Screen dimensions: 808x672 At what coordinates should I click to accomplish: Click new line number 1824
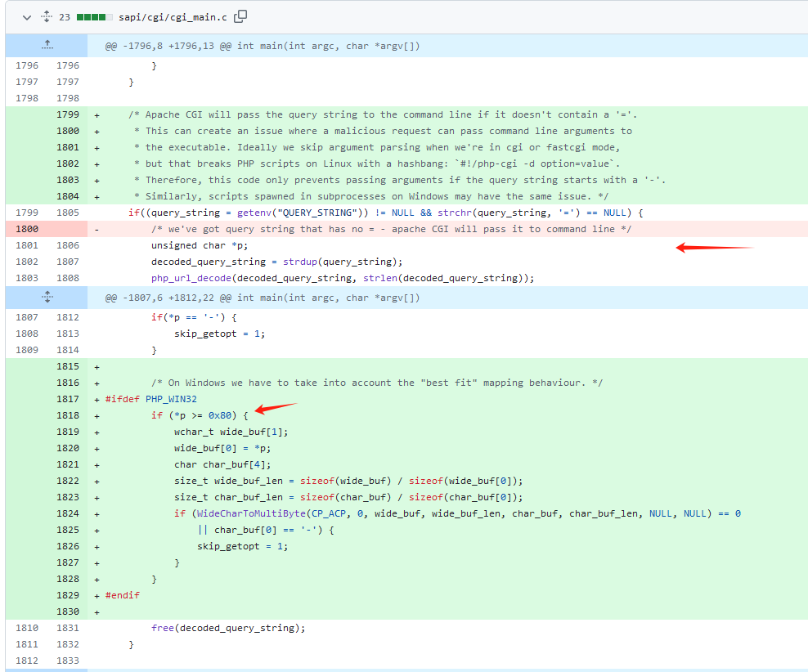(68, 513)
